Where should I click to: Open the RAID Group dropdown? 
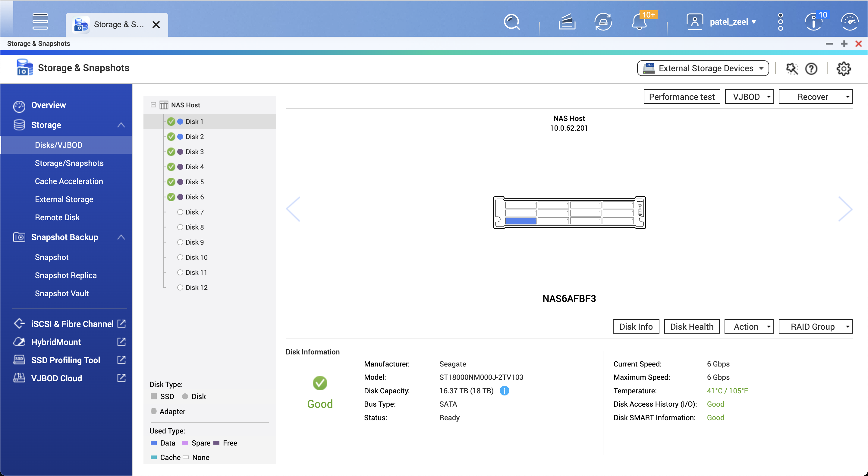coord(816,327)
